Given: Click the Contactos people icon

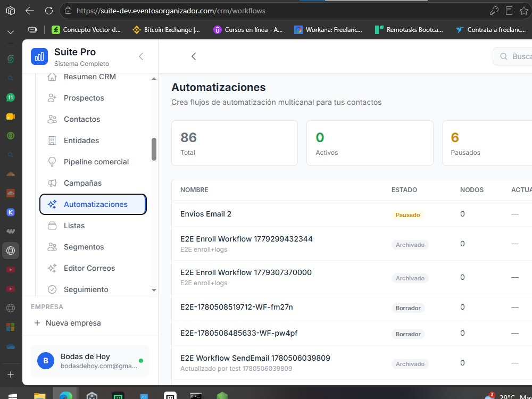Looking at the screenshot, I should click(x=52, y=119).
